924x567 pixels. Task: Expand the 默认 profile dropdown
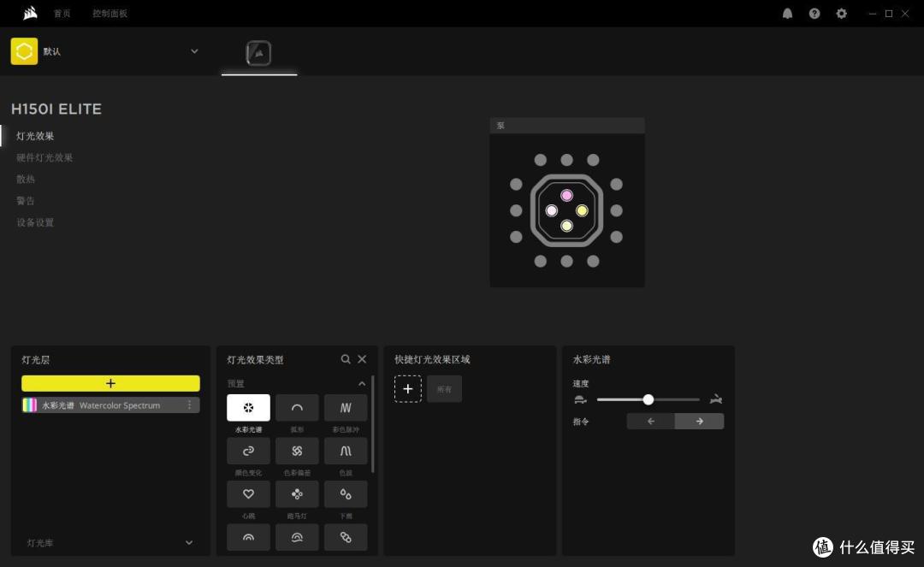tap(194, 51)
